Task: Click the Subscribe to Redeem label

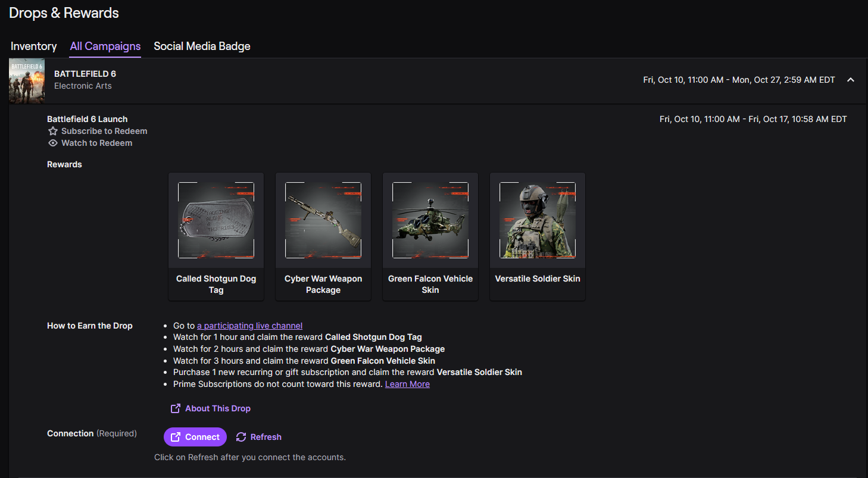Action: click(x=104, y=131)
